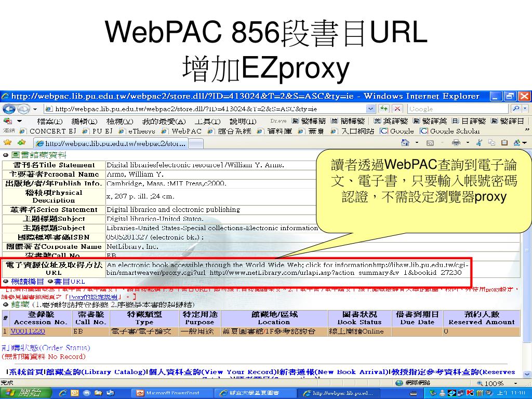
Task: Open the 編輯(E) menu
Action: pos(84,121)
